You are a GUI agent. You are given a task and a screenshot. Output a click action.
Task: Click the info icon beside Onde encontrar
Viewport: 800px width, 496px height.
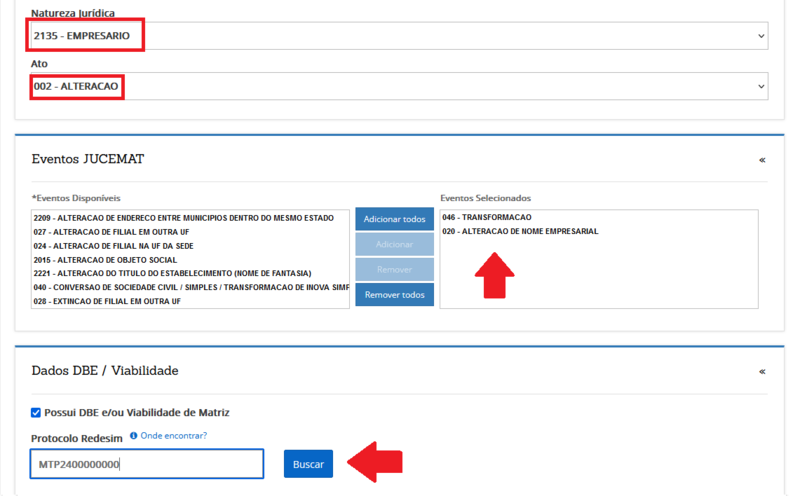(x=134, y=436)
